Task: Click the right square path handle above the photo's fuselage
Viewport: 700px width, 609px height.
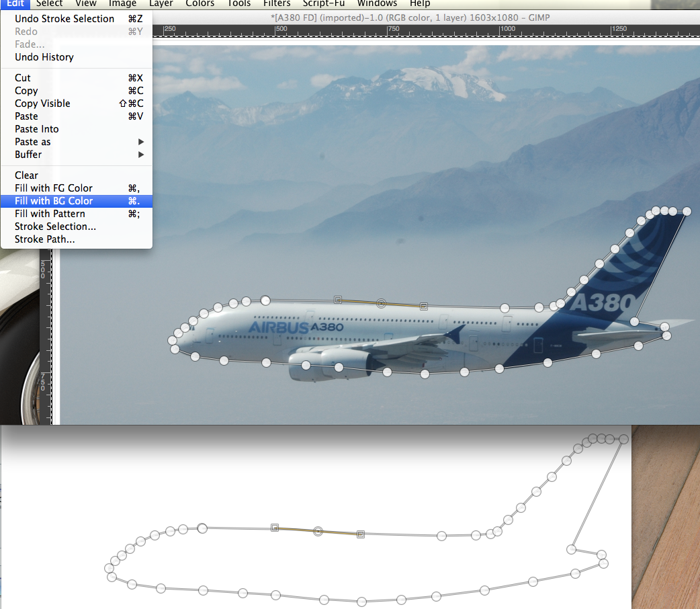Action: tap(424, 307)
